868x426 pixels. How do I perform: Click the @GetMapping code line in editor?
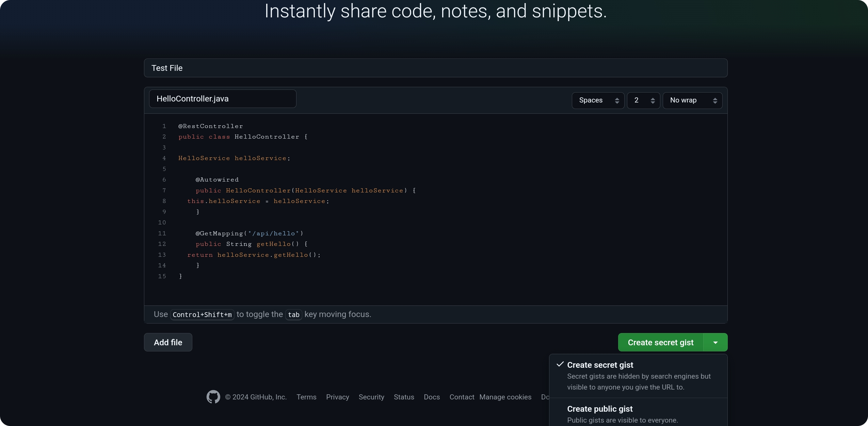249,233
